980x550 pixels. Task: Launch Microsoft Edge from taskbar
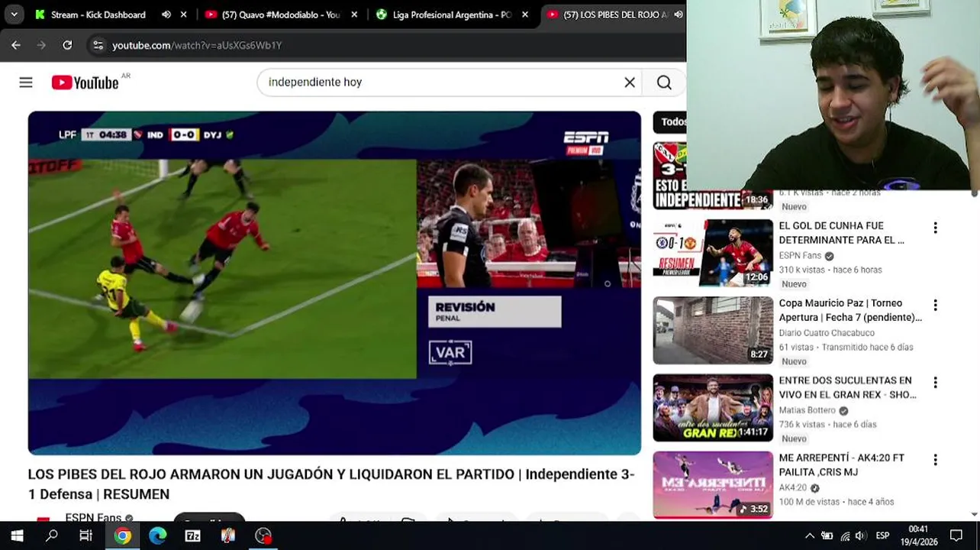pos(157,535)
